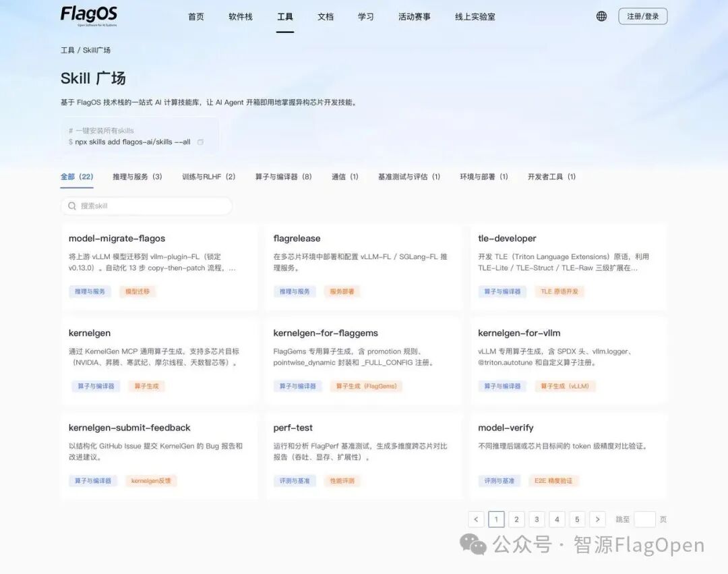Click the 算子生成 (vLLM) tag
Viewport: 728px width, 574px height.
point(565,386)
